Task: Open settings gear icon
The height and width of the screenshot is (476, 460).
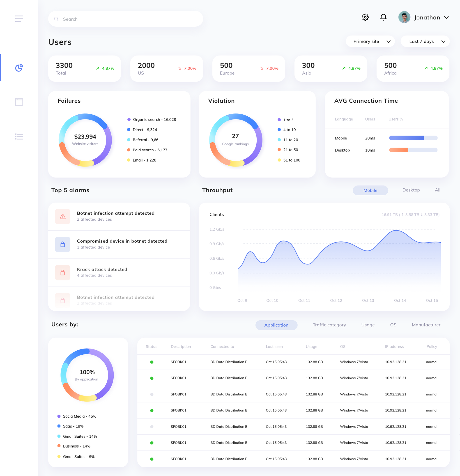Action: point(365,18)
